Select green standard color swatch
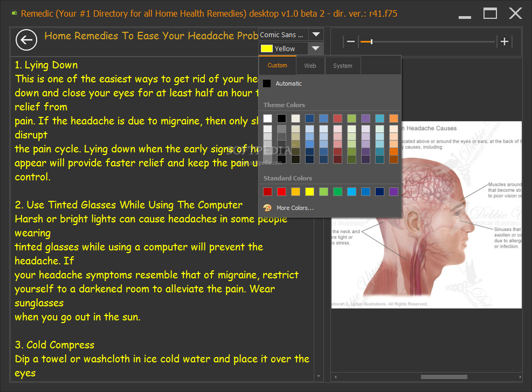The image size is (532, 392). (x=337, y=192)
